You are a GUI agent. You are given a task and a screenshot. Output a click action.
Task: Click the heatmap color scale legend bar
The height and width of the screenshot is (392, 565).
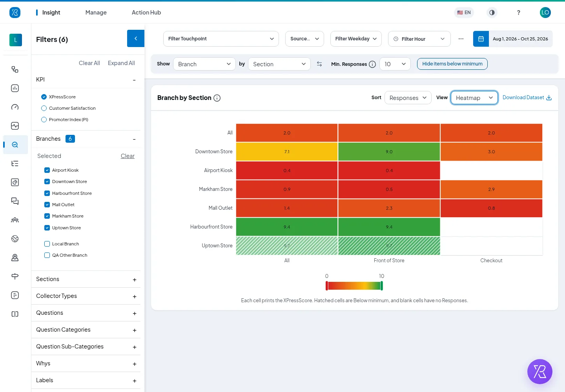tap(354, 286)
